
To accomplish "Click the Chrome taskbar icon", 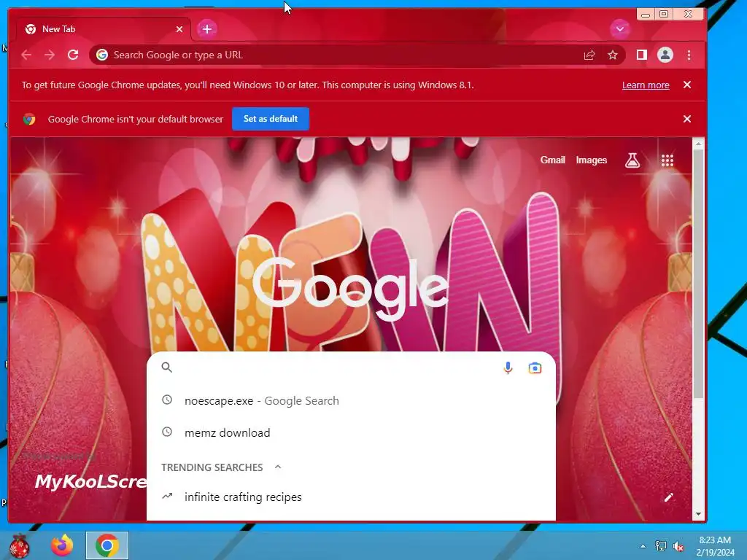I will 107,545.
